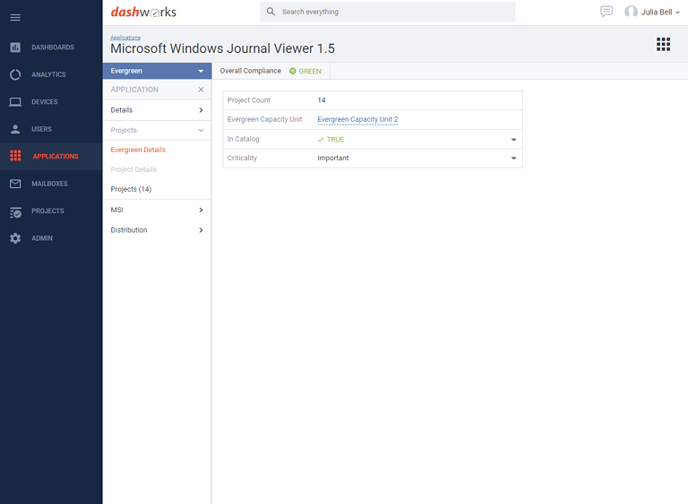Image resolution: width=688 pixels, height=504 pixels.
Task: Click the Users person icon
Action: click(15, 129)
